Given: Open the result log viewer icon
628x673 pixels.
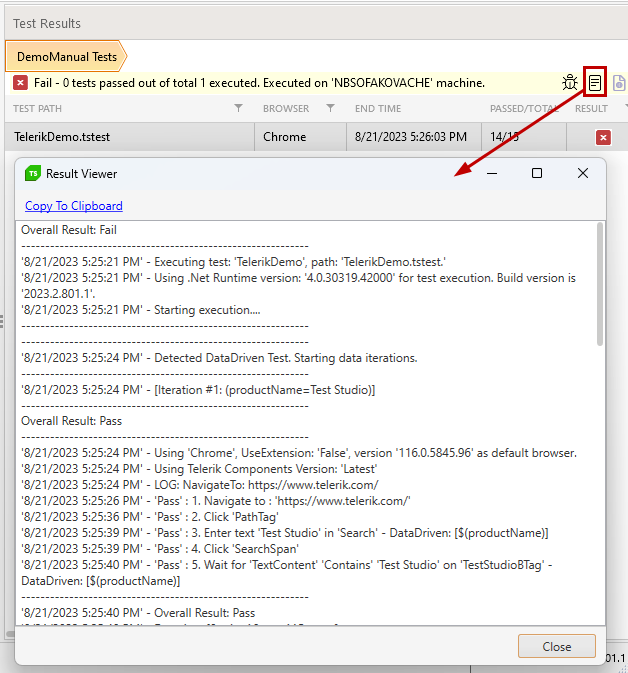Looking at the screenshot, I should (595, 82).
